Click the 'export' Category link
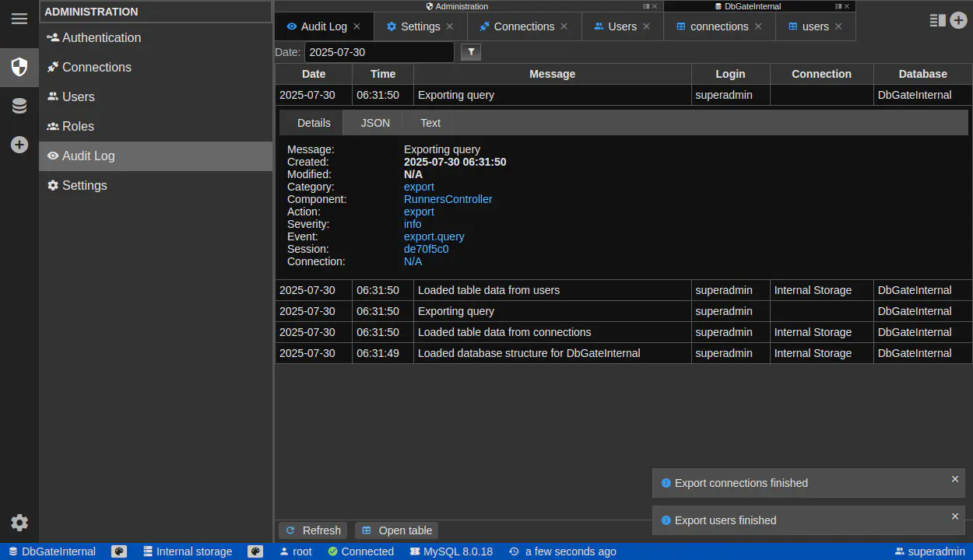 419,187
